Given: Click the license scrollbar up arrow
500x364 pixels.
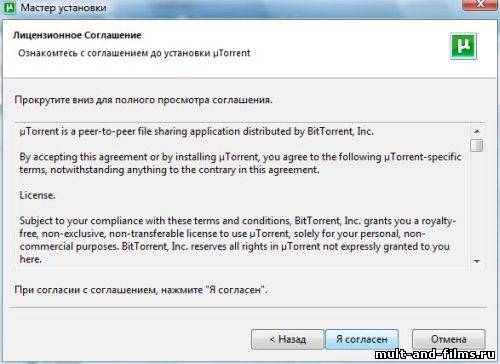Looking at the screenshot, I should 477,131.
